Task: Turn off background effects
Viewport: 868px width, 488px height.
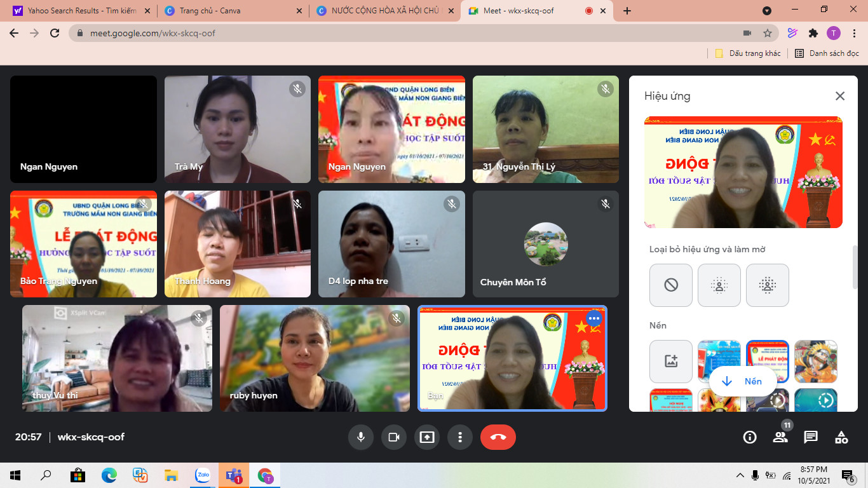Action: click(x=671, y=285)
